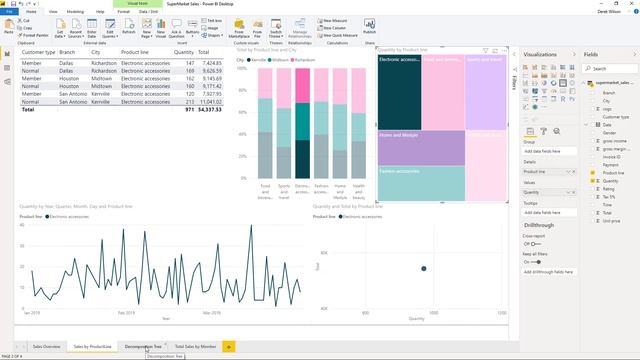Open the File menu tab
This screenshot has height=360, width=640.
pyautogui.click(x=9, y=11)
